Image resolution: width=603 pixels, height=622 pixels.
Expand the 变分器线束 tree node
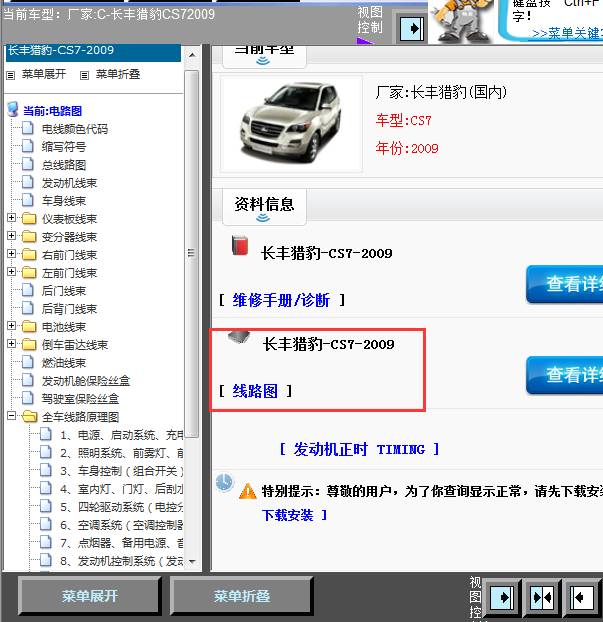tap(12, 236)
